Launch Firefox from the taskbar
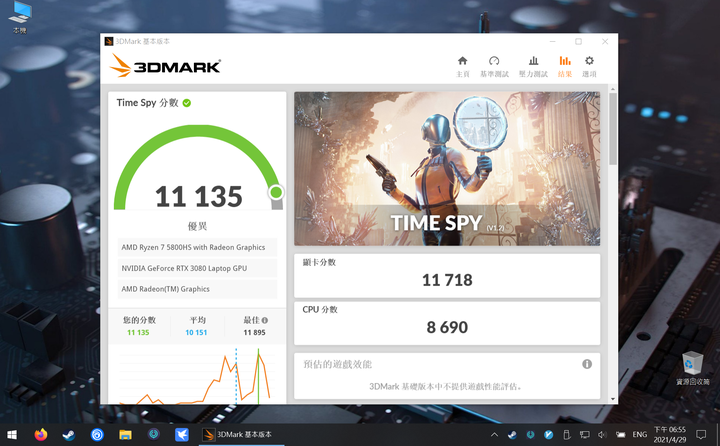The width and height of the screenshot is (720, 446). (x=41, y=435)
